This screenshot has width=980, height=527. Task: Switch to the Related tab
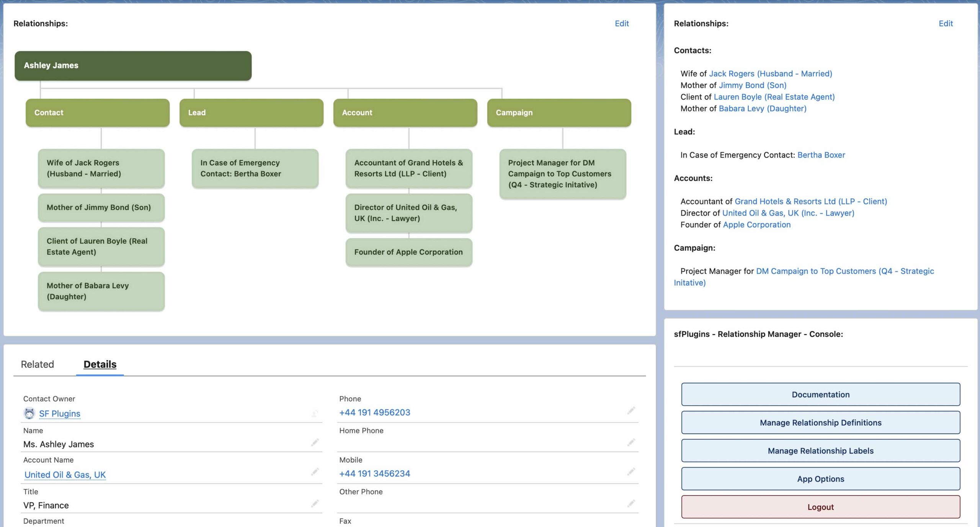tap(37, 364)
